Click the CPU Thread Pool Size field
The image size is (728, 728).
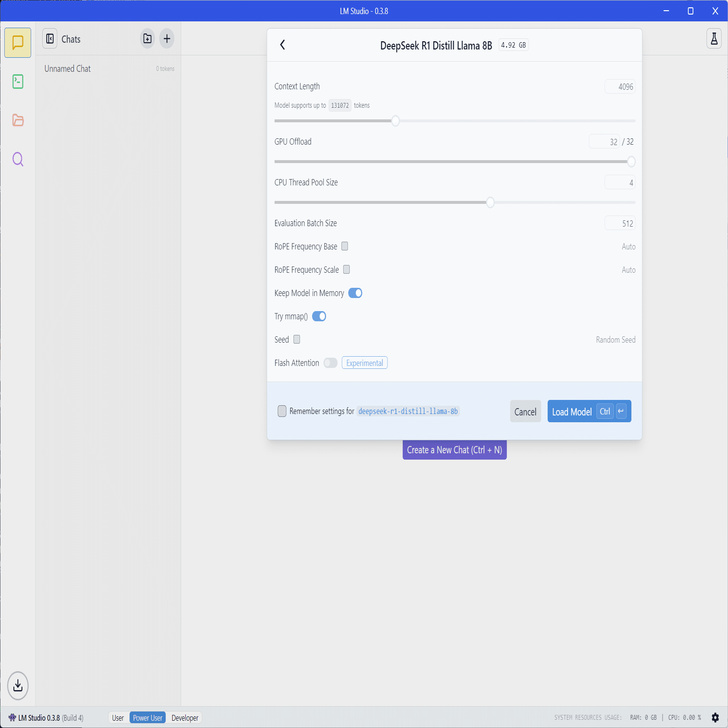tap(620, 182)
